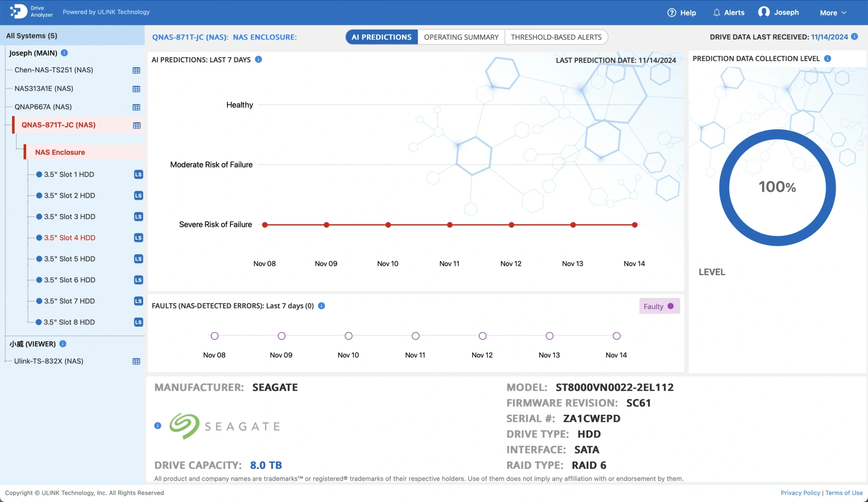Click the info icon beside Prediction Data Collection Level
This screenshot has height=502, width=868.
828,58
